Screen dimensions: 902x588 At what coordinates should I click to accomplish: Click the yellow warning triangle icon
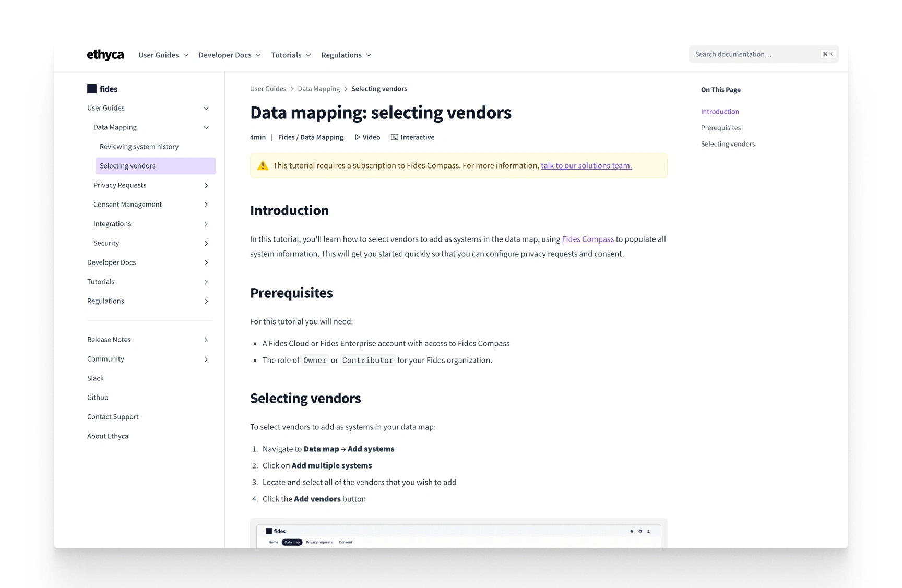pos(263,166)
